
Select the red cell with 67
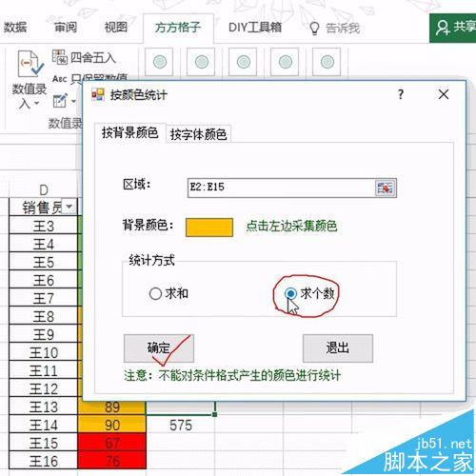point(111,442)
